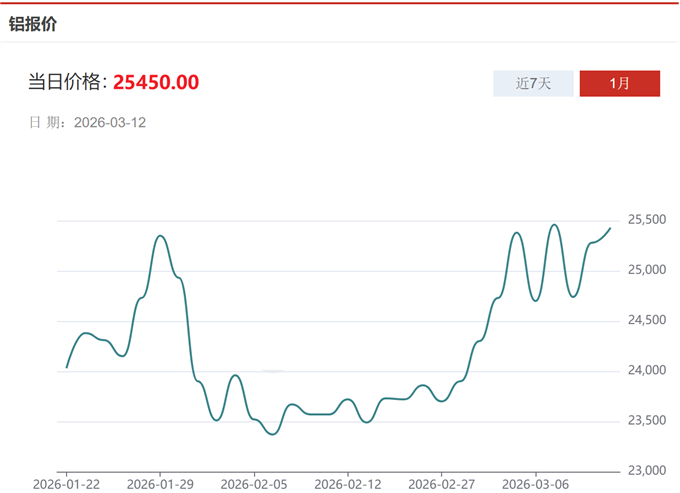Click the chart line's starting point

67,367
